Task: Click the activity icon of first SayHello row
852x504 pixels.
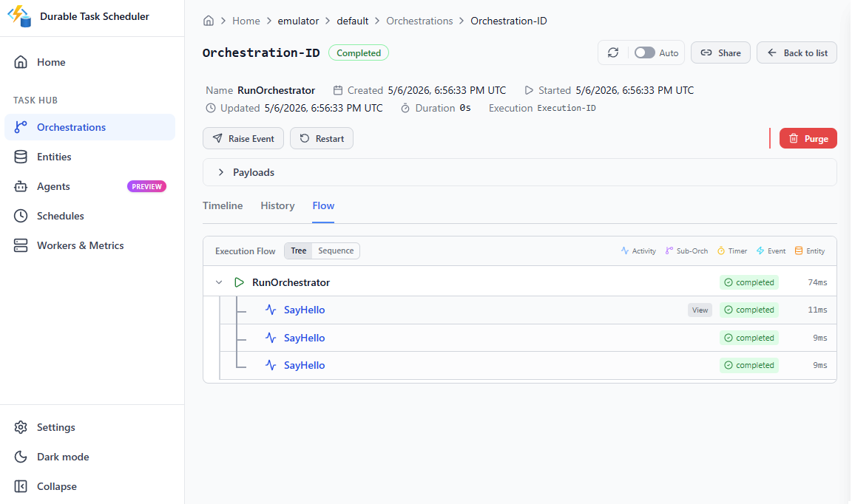Action: coord(271,310)
